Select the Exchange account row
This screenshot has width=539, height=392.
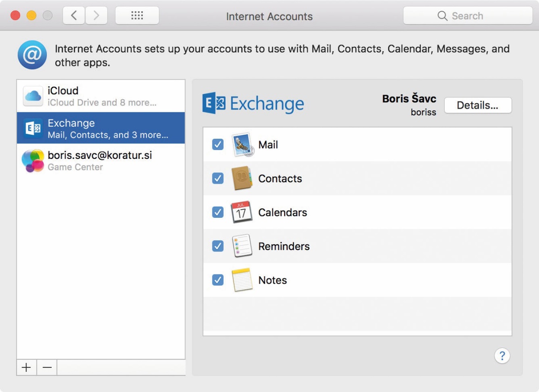(101, 128)
